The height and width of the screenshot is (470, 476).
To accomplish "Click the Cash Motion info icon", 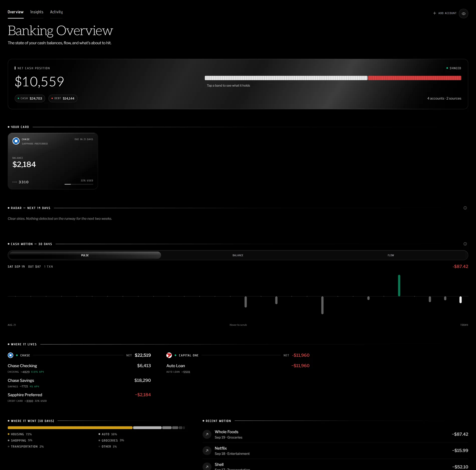I will 465,244.
